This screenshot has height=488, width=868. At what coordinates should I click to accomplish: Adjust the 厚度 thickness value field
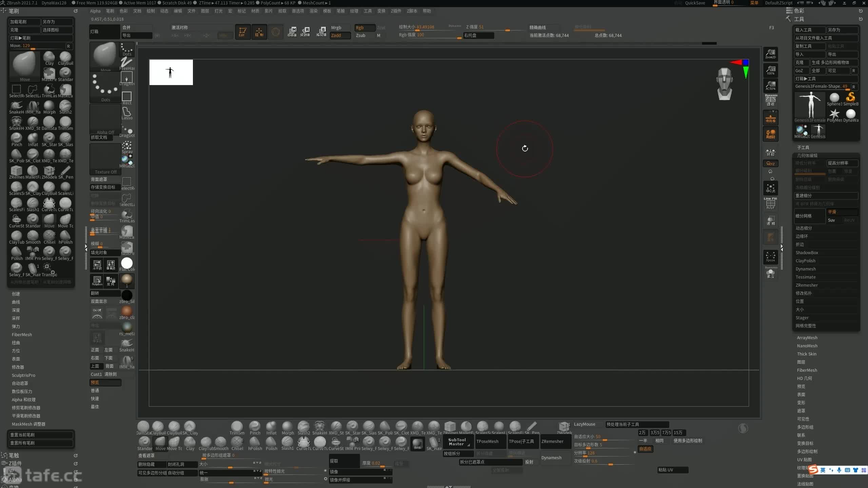tap(377, 463)
